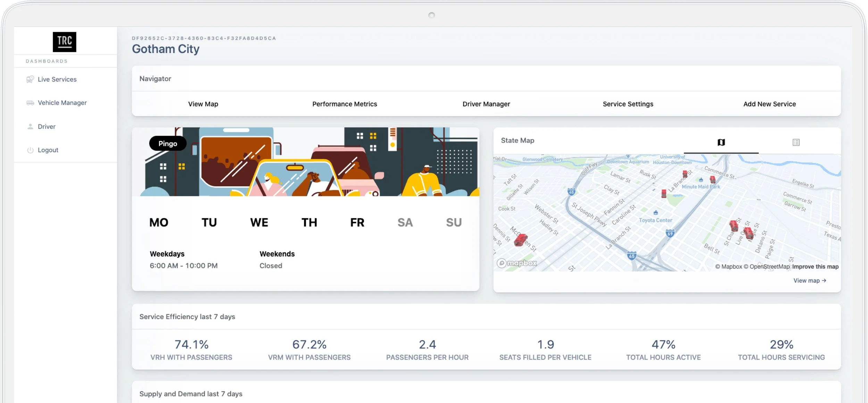Follow the View map arrow link

click(810, 280)
